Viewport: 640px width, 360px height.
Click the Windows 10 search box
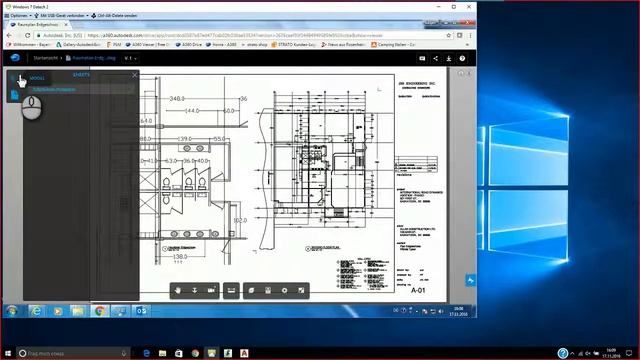click(73, 353)
